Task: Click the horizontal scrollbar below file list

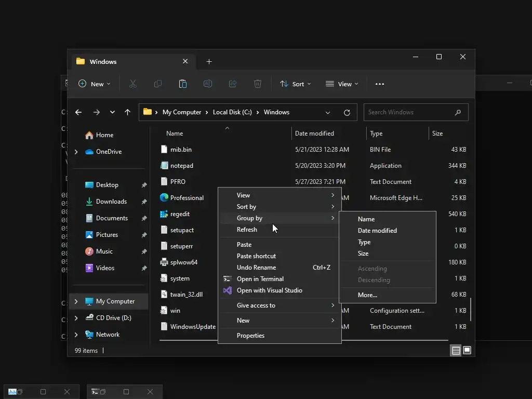Action: tap(303, 340)
